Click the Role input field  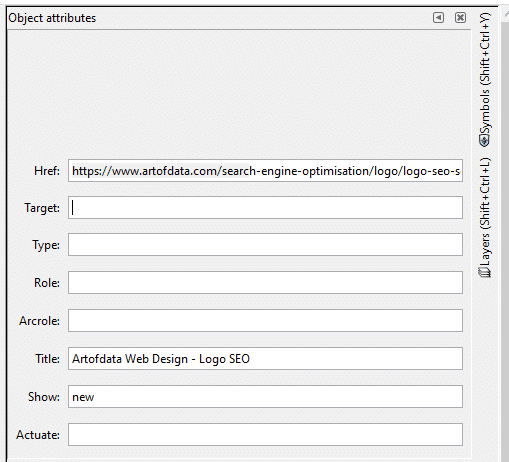tap(265, 283)
